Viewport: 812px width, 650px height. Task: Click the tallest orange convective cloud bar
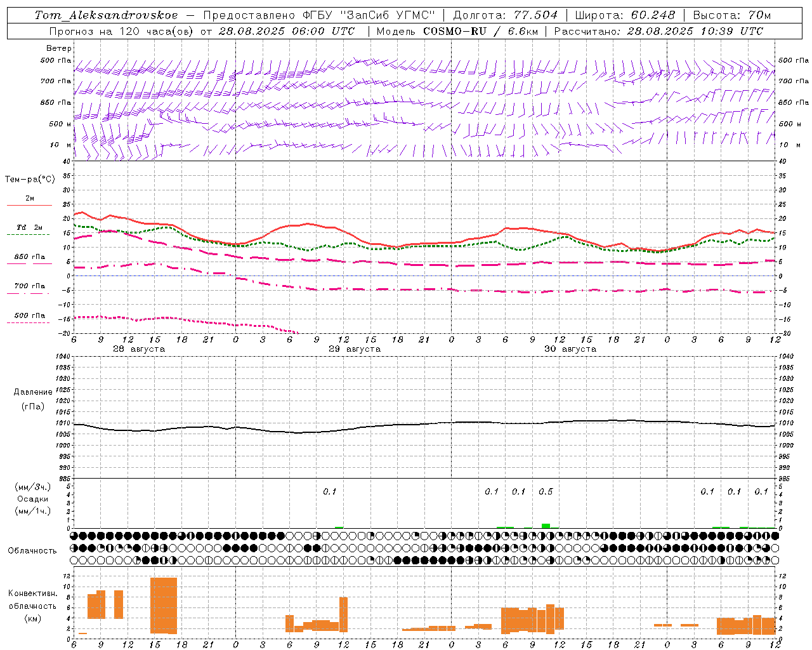tap(164, 606)
